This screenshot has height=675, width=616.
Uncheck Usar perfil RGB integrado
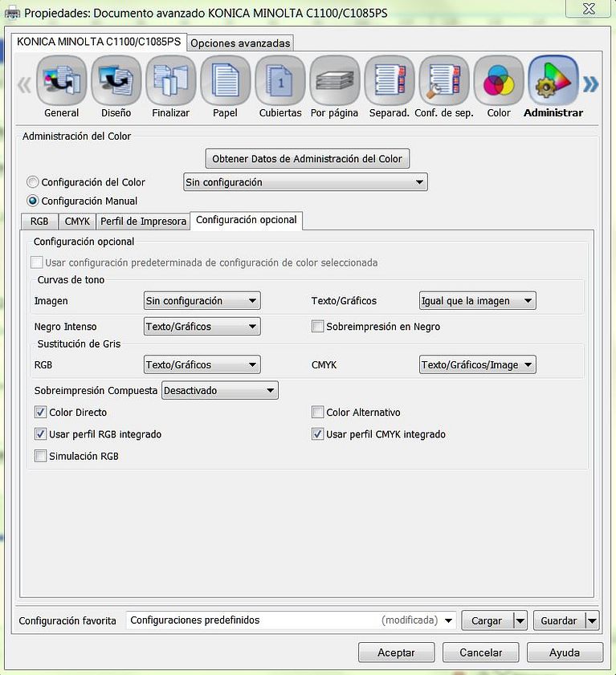40,434
